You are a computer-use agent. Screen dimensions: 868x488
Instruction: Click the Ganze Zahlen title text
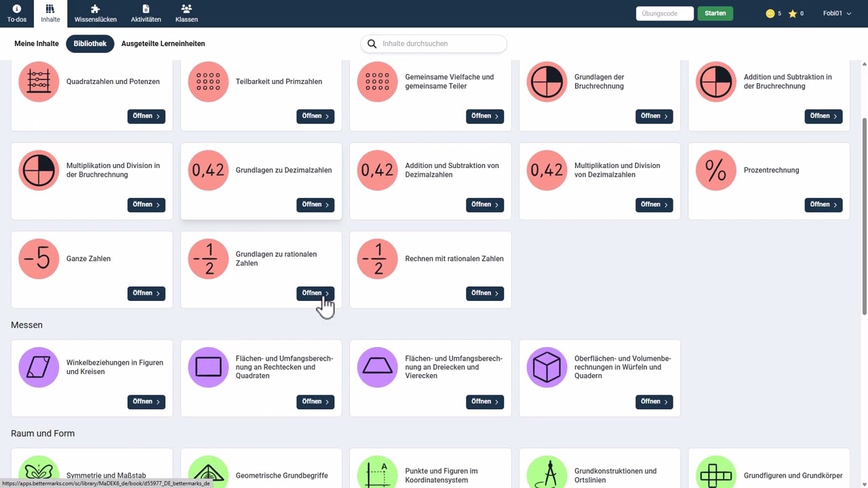(x=88, y=259)
